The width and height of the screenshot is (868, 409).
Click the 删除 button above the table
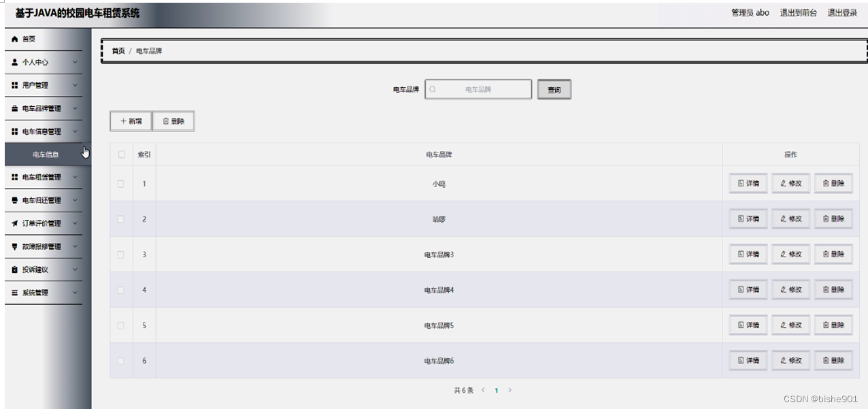(173, 121)
